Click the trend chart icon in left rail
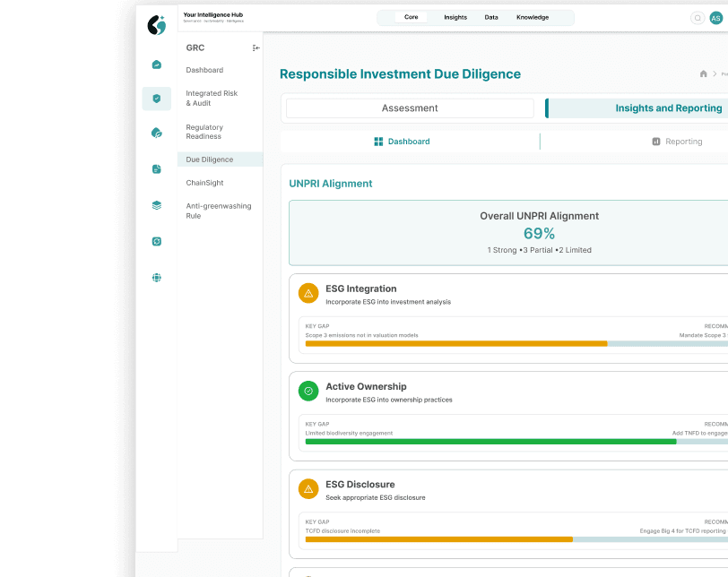The height and width of the screenshot is (577, 728). [x=157, y=65]
